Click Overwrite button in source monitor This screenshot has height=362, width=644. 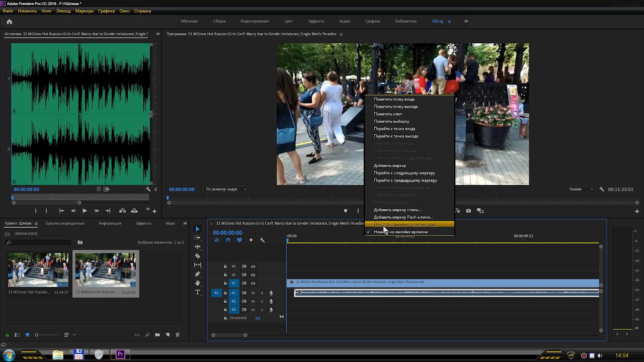click(x=134, y=211)
